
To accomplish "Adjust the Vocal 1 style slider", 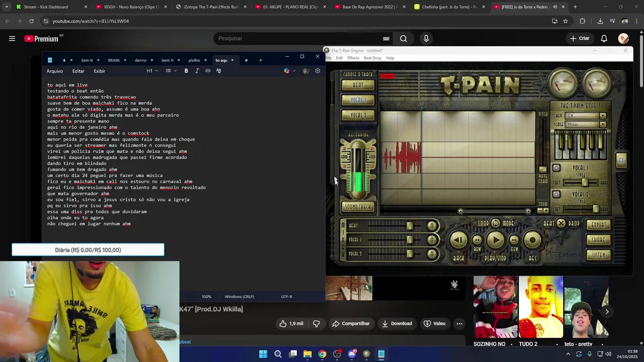I will (584, 183).
